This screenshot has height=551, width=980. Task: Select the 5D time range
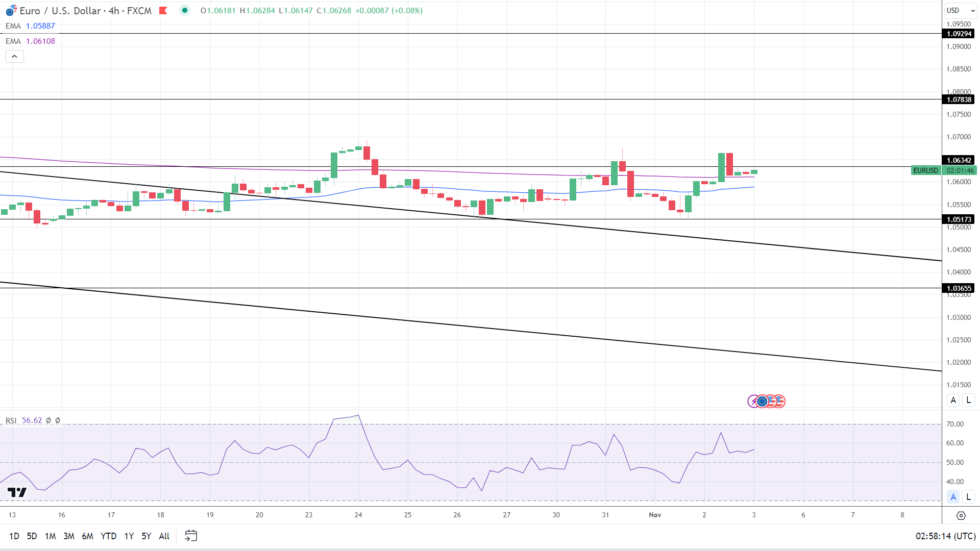click(32, 536)
